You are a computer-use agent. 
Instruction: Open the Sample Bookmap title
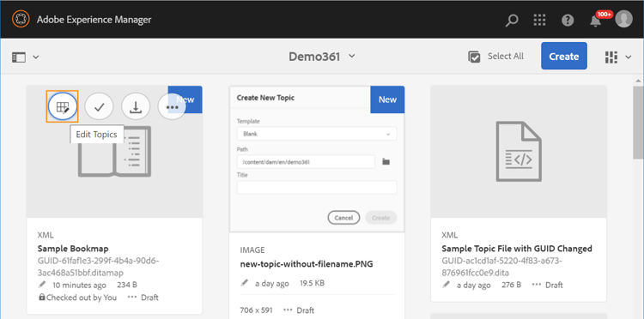tap(73, 249)
